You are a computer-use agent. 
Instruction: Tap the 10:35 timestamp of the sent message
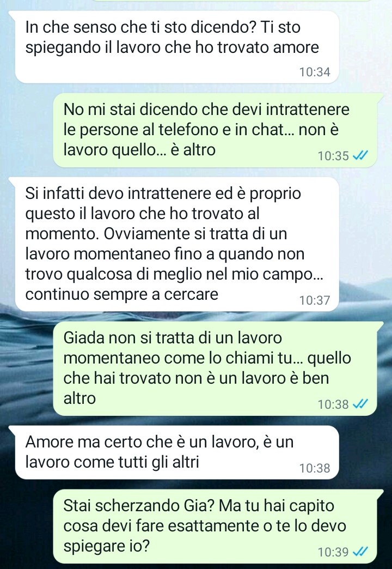point(333,156)
